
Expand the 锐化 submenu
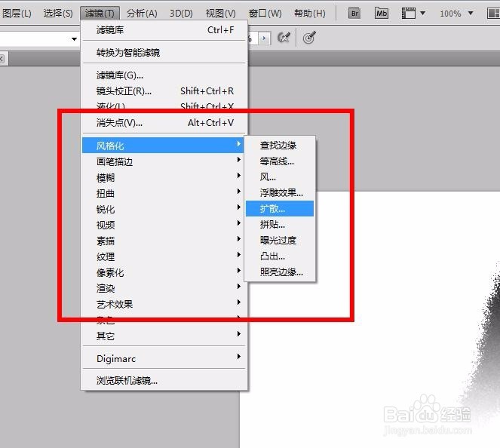164,210
